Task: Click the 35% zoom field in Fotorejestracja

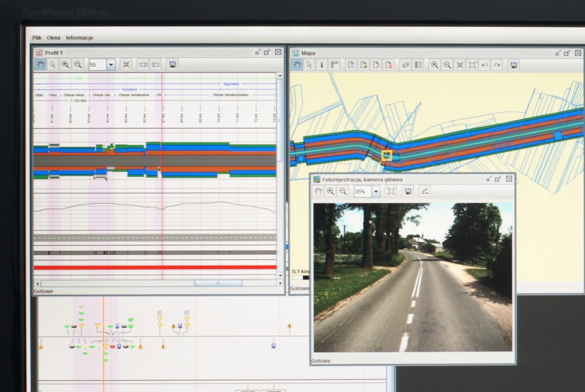Action: 362,191
